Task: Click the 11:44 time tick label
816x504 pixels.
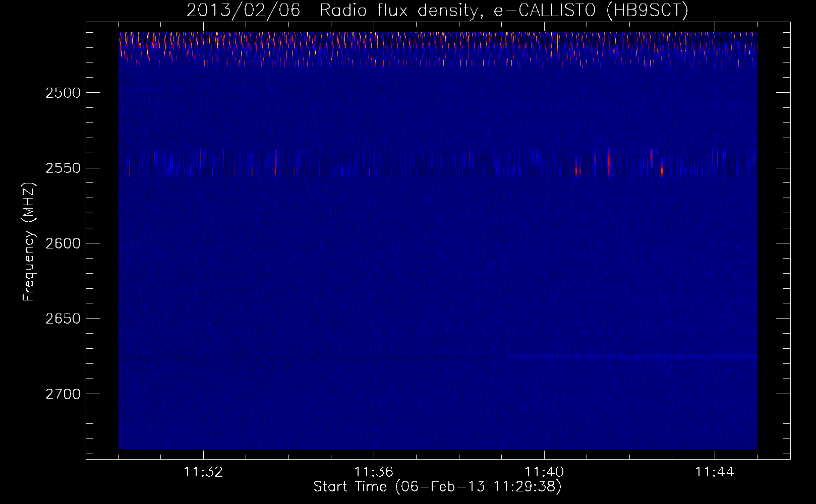Action: (715, 472)
